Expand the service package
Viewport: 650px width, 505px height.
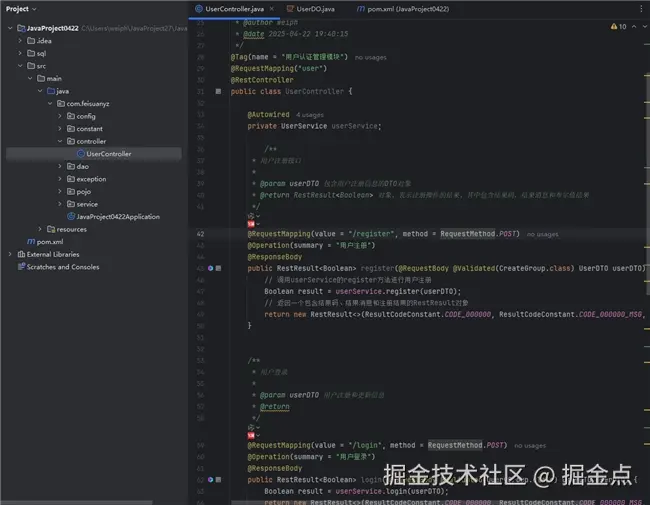click(x=60, y=204)
